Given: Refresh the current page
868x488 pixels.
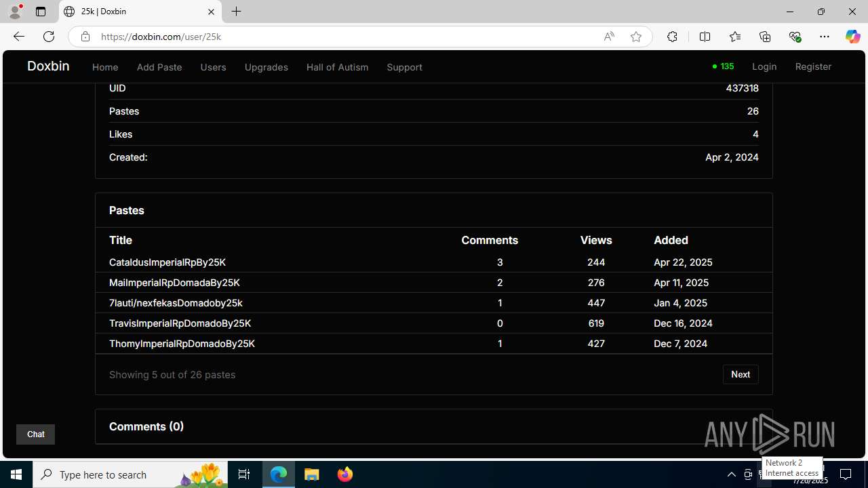Looking at the screenshot, I should [49, 37].
